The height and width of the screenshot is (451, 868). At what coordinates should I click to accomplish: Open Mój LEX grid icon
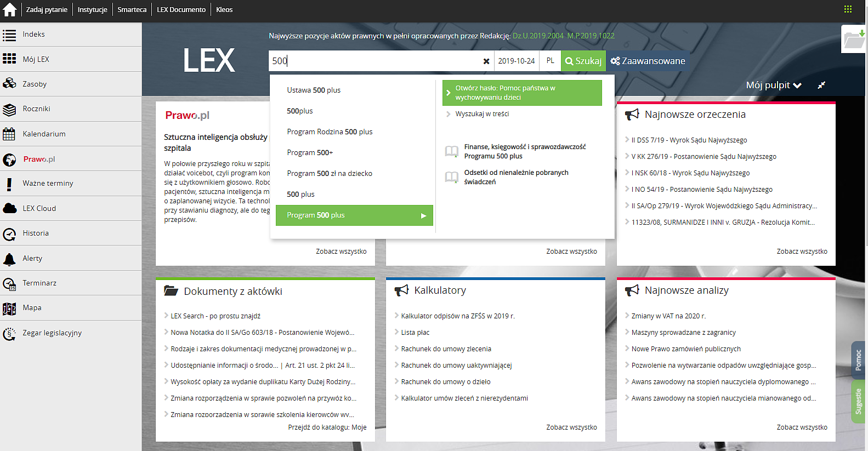(9, 59)
